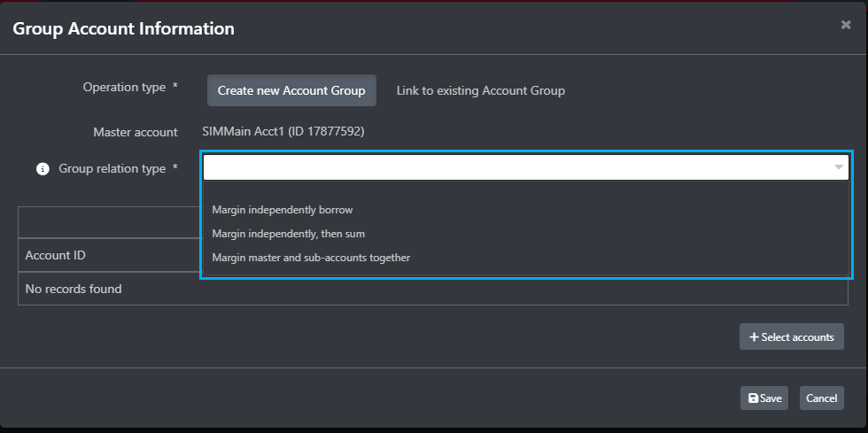Click the Group relation type label
This screenshot has width=868, height=433.
[x=112, y=169]
